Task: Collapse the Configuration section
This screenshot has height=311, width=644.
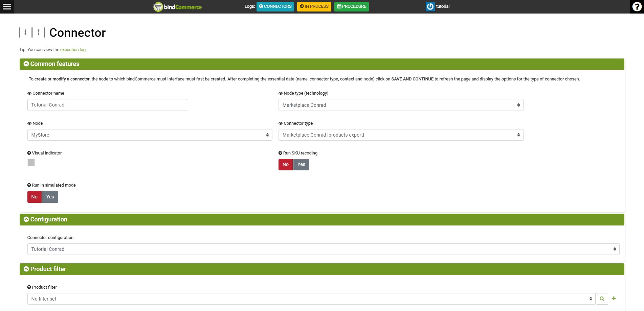Action: coord(322,220)
